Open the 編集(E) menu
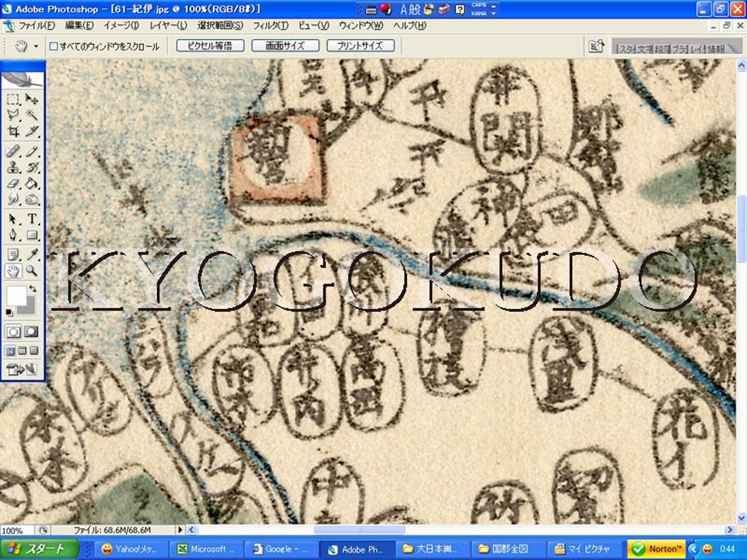747x560 pixels. tap(79, 26)
